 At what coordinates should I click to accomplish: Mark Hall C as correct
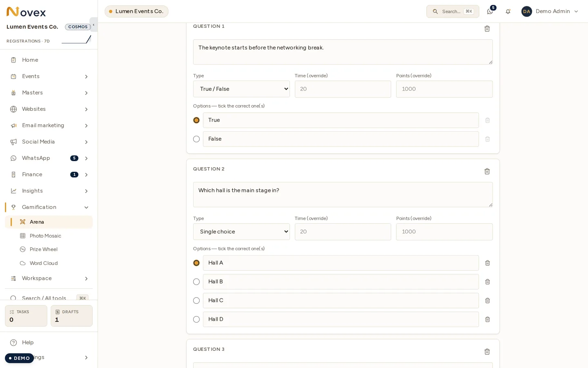pos(196,301)
